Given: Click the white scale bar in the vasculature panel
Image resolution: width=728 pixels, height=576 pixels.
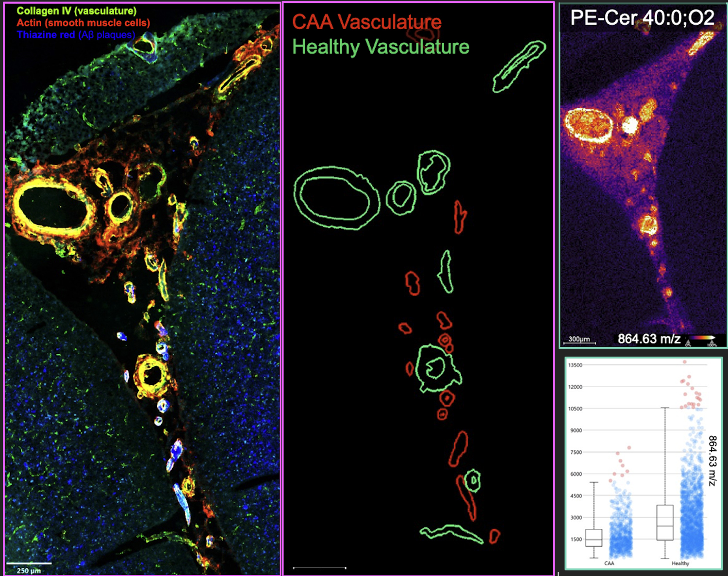Looking at the screenshot, I should (x=319, y=567).
